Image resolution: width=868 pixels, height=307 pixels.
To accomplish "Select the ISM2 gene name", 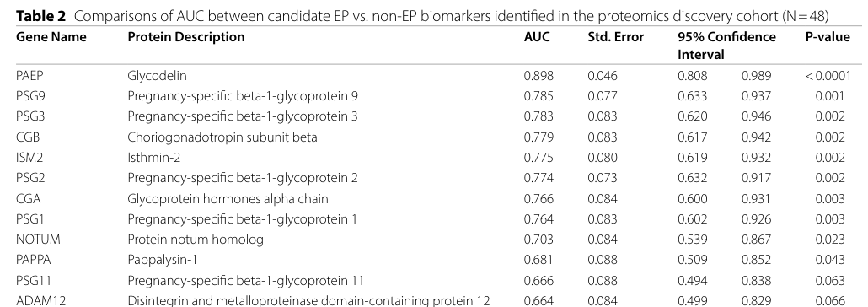I will coord(29,158).
